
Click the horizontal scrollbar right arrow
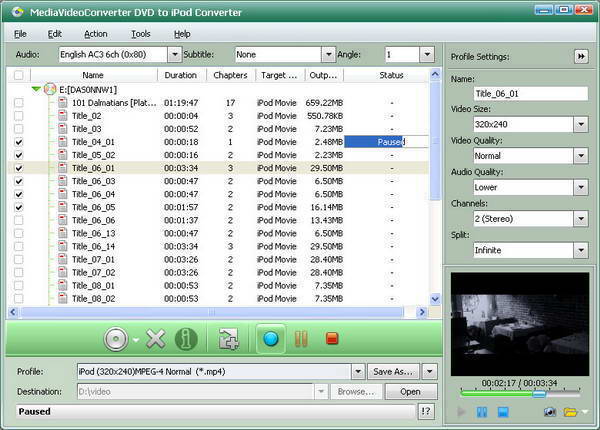click(422, 312)
